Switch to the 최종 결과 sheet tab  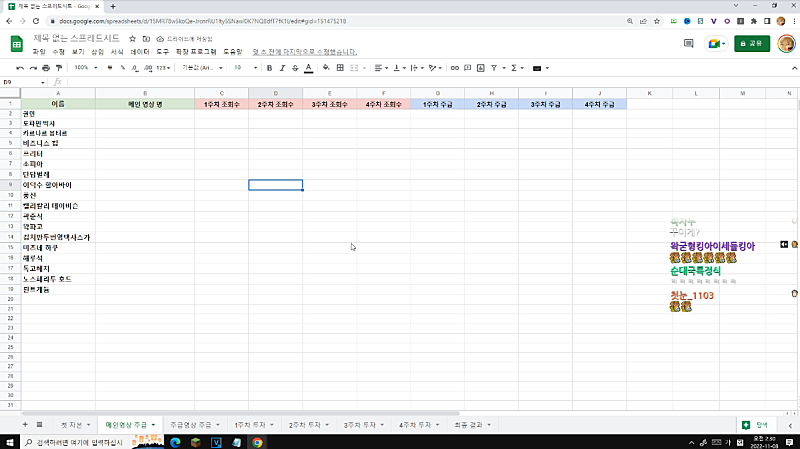pos(472,425)
